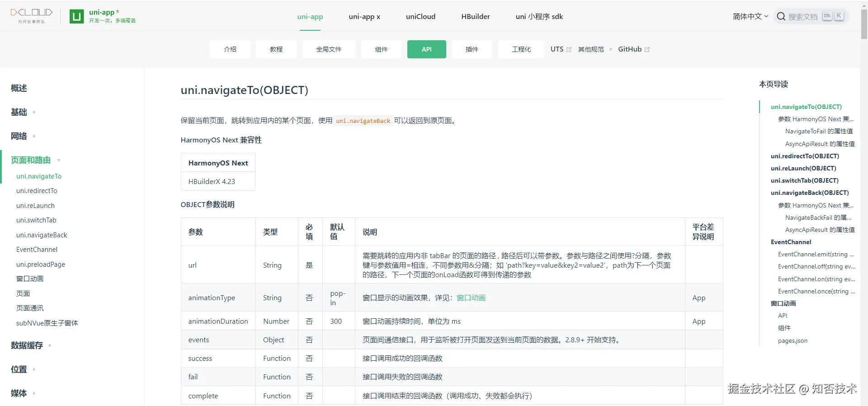Collapse the 页面和路由 sidebar section
The width and height of the screenshot is (868, 406).
click(x=36, y=160)
